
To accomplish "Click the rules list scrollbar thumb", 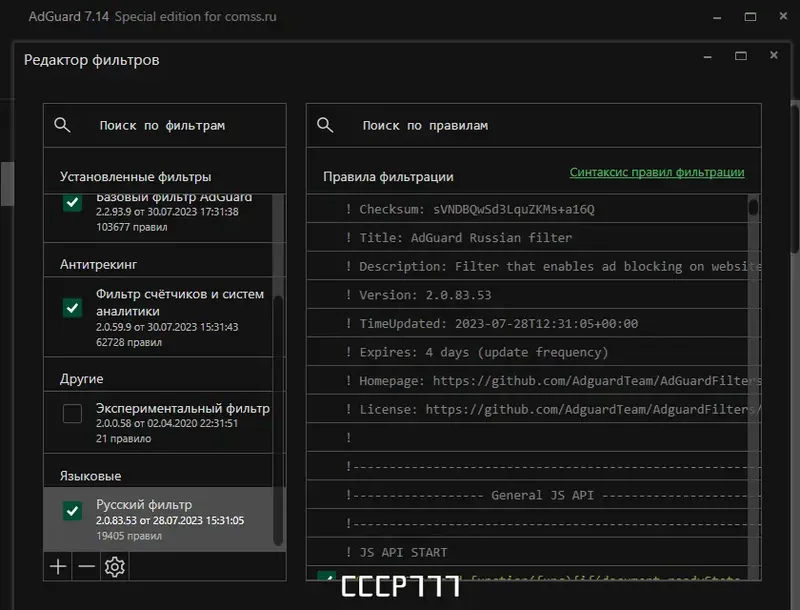I will [753, 207].
